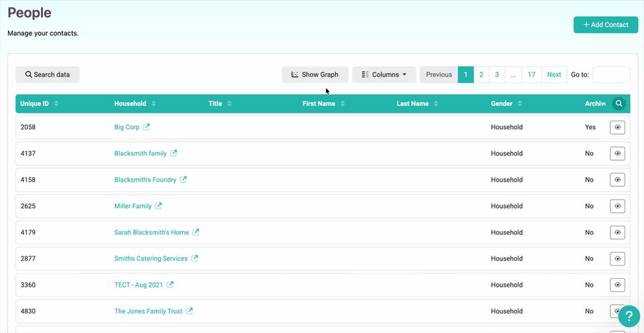
Task: Go to page 3
Action: pyautogui.click(x=497, y=75)
